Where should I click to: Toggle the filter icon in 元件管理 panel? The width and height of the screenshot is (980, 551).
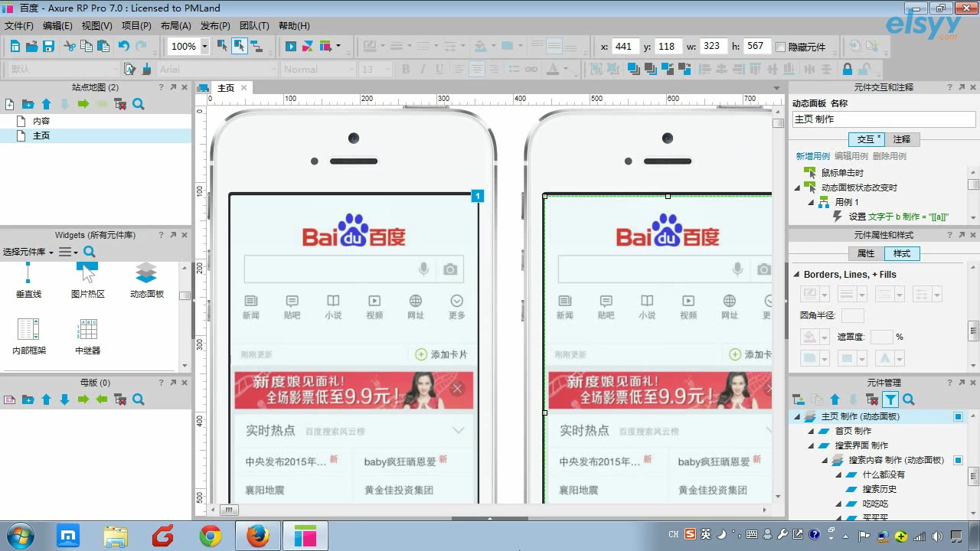pyautogui.click(x=890, y=399)
